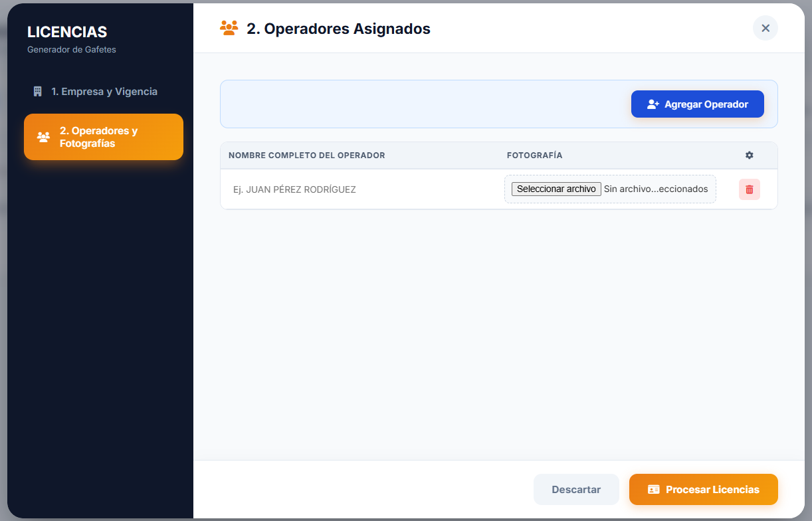
Task: Click the 2. Operadores Asignados heading
Action: 339,29
